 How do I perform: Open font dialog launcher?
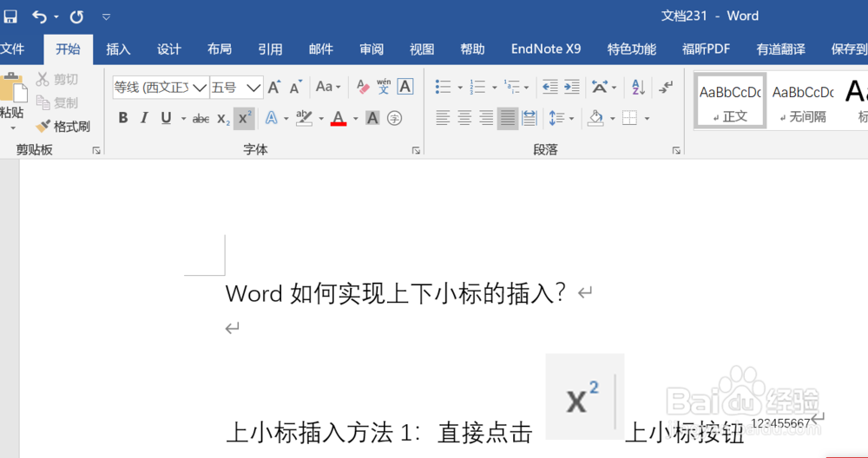(416, 150)
